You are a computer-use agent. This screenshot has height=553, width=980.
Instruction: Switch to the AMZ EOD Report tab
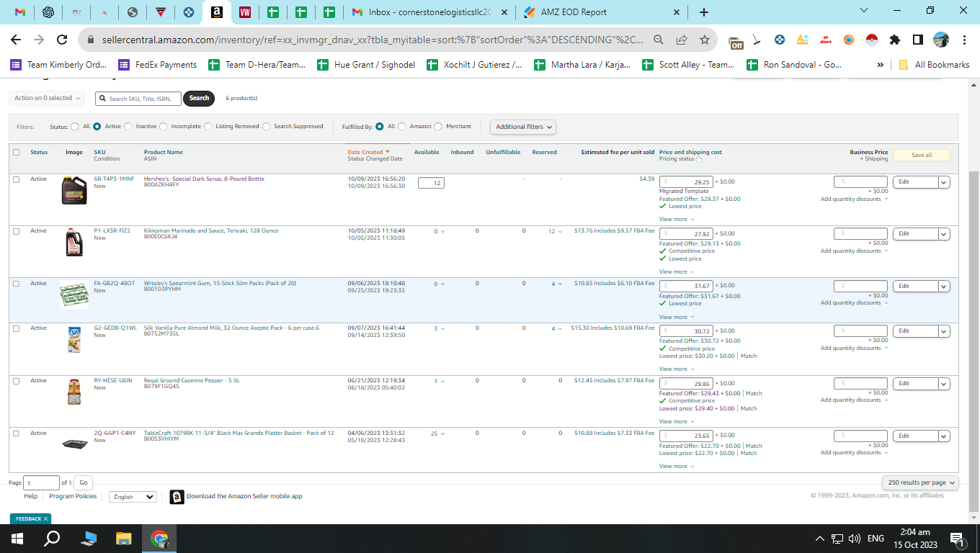(x=602, y=12)
